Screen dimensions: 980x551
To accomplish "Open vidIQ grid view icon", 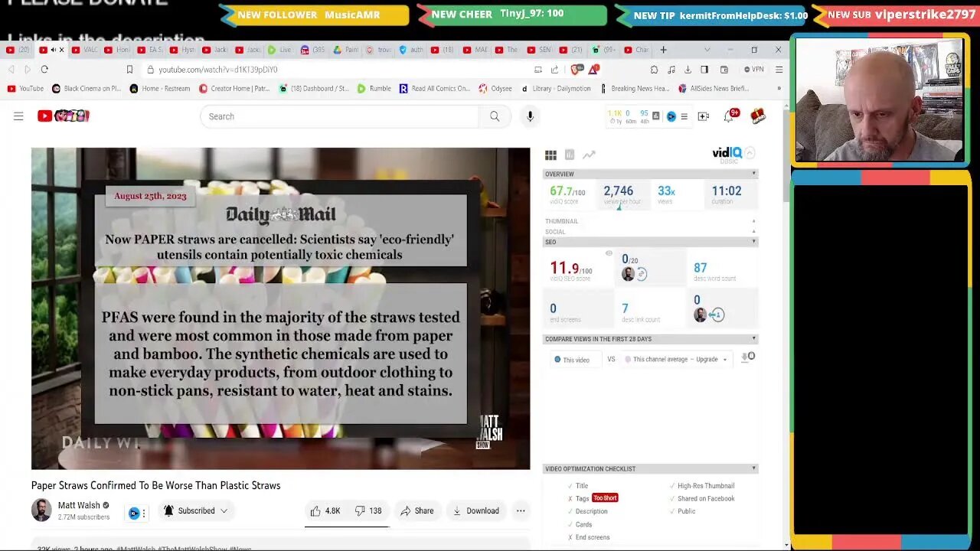I will coord(550,155).
